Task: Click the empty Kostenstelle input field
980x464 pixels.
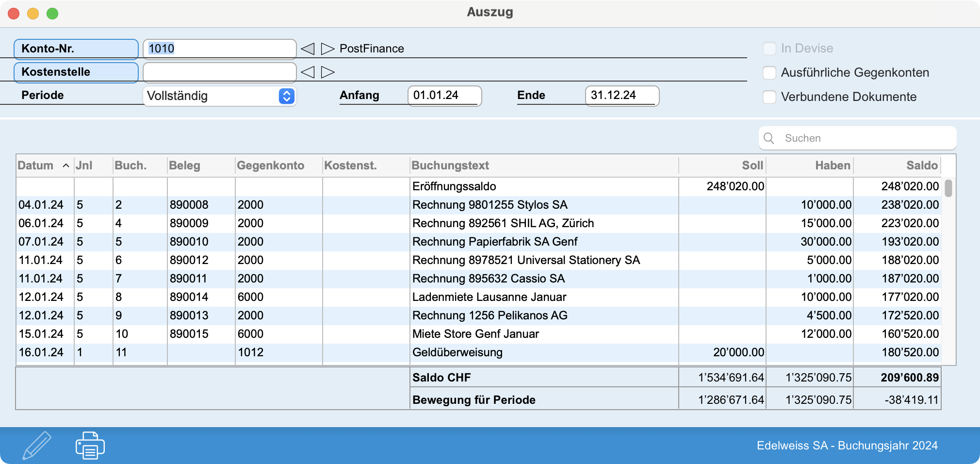Action: (x=220, y=72)
